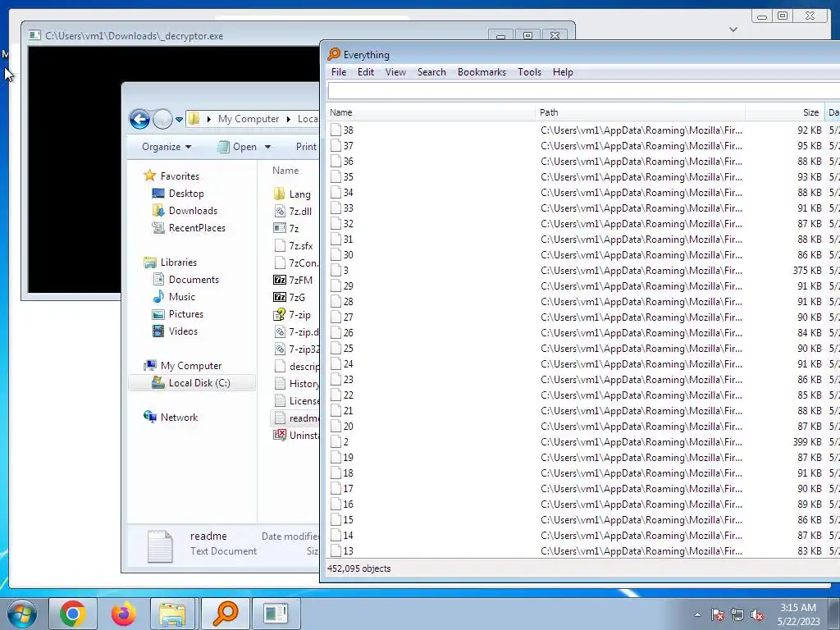Open the Pictures library

[186, 314]
